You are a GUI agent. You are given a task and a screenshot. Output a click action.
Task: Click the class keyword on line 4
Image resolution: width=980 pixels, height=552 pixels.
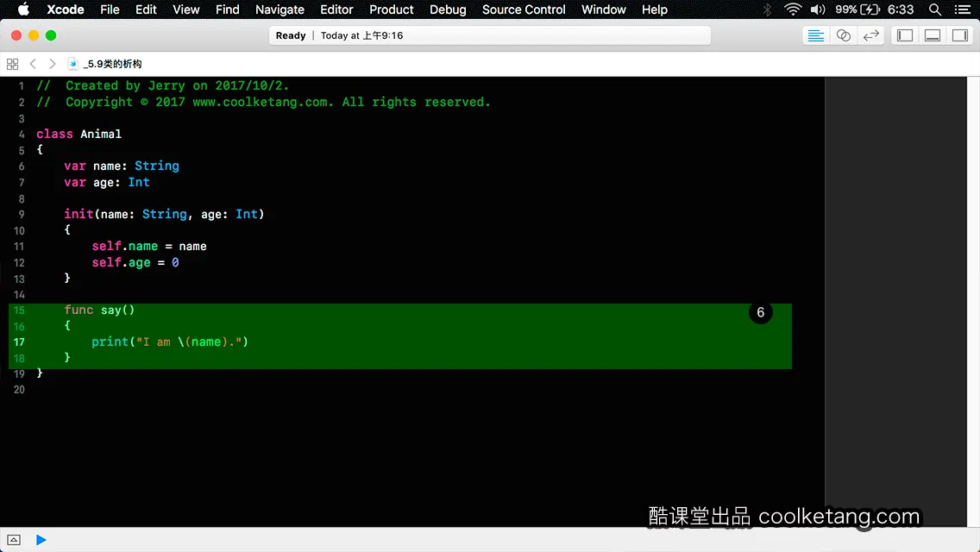point(54,134)
